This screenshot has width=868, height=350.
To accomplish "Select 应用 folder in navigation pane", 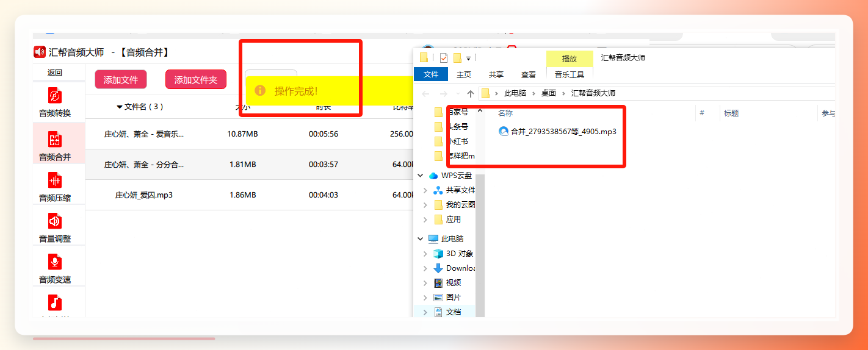I will (x=447, y=219).
